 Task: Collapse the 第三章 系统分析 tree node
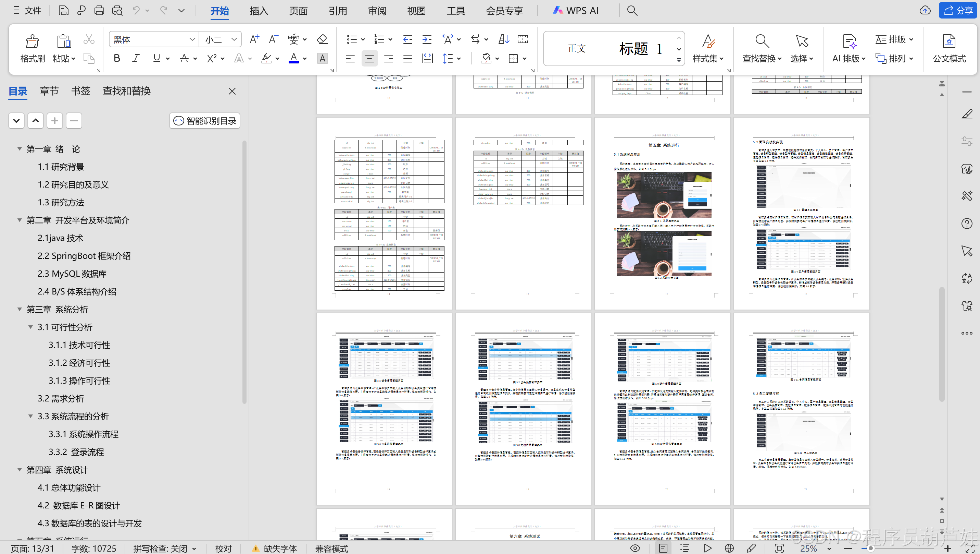(20, 309)
